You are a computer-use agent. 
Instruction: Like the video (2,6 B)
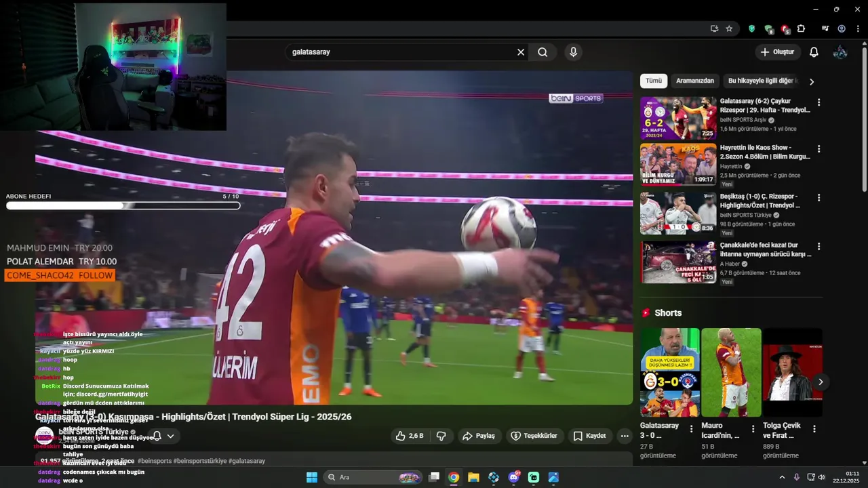point(410,436)
